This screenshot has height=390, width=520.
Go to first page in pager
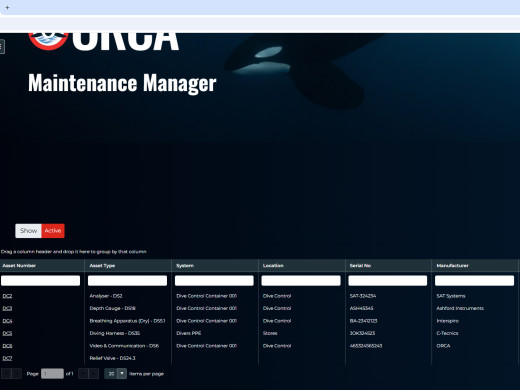(x=6, y=374)
